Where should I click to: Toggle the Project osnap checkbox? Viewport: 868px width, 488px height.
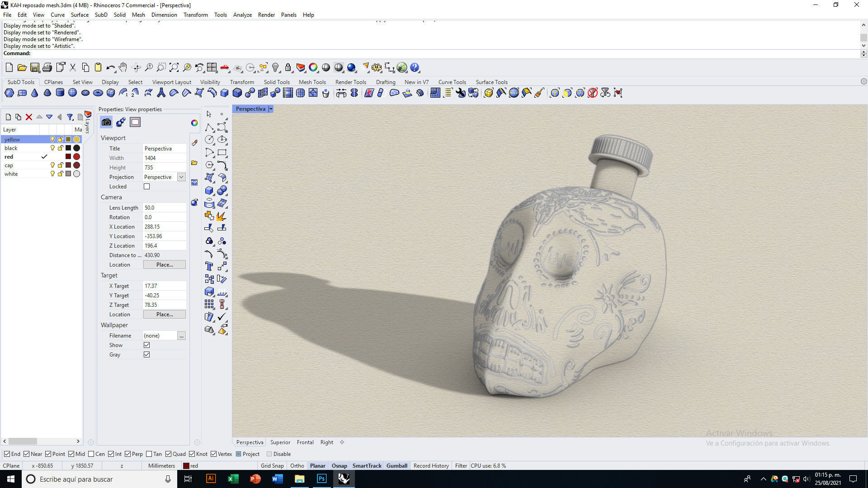click(x=239, y=454)
